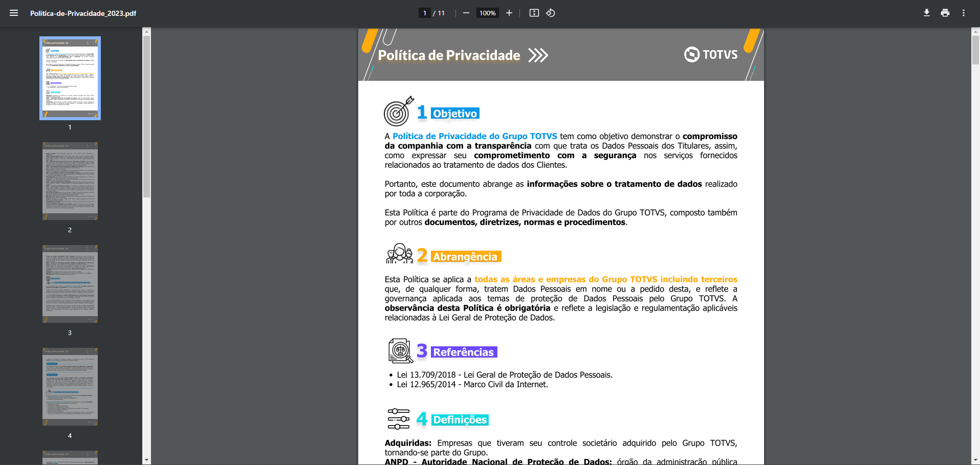980x465 pixels.
Task: Click the triple chevron arrows in banner
Action: click(x=538, y=55)
